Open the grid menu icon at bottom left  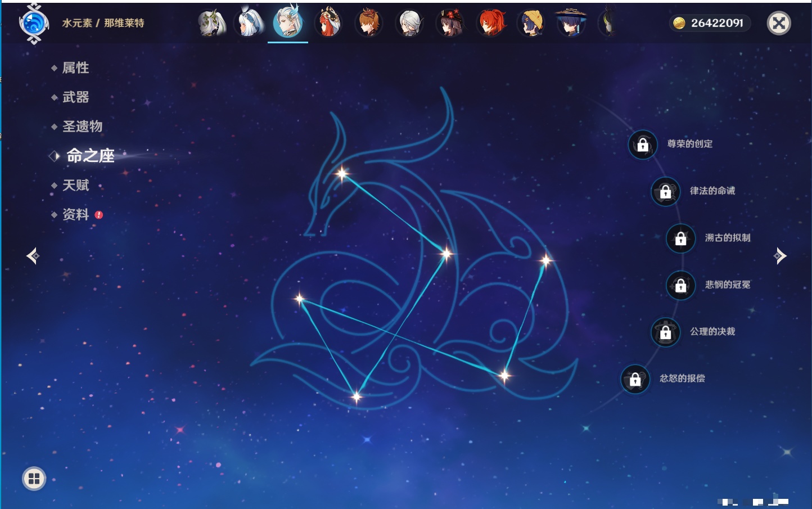coord(34,479)
